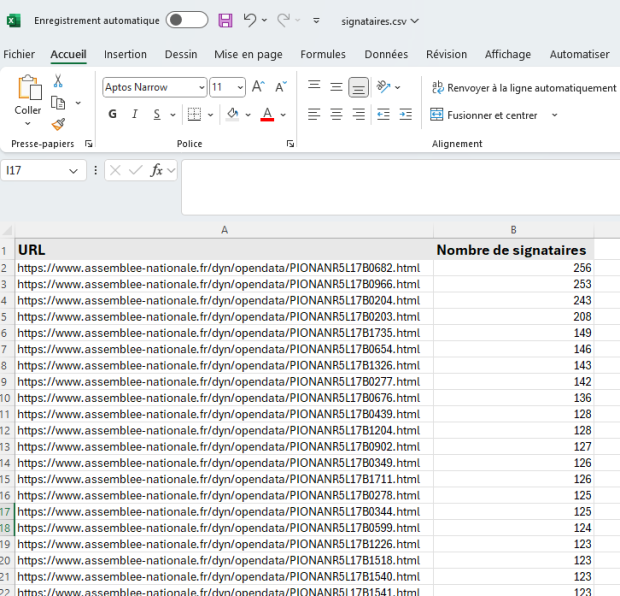Click the Undo arrow icon
The height and width of the screenshot is (596, 620).
tap(250, 20)
